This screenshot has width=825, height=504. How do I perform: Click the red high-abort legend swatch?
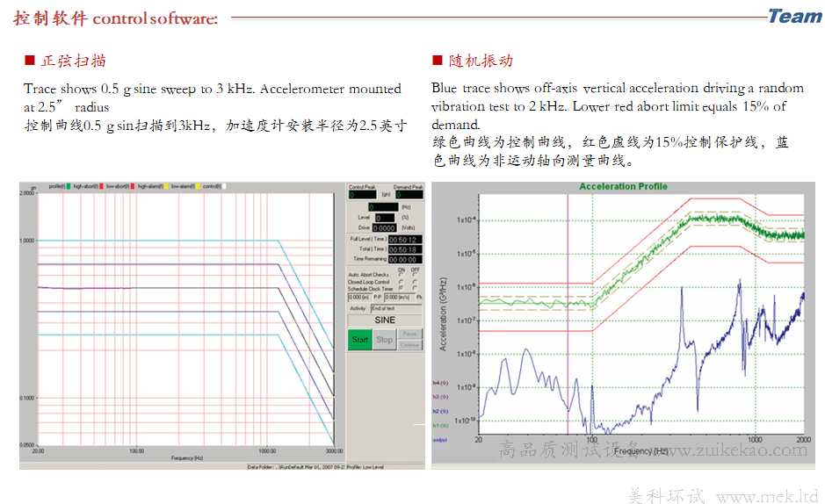101,186
